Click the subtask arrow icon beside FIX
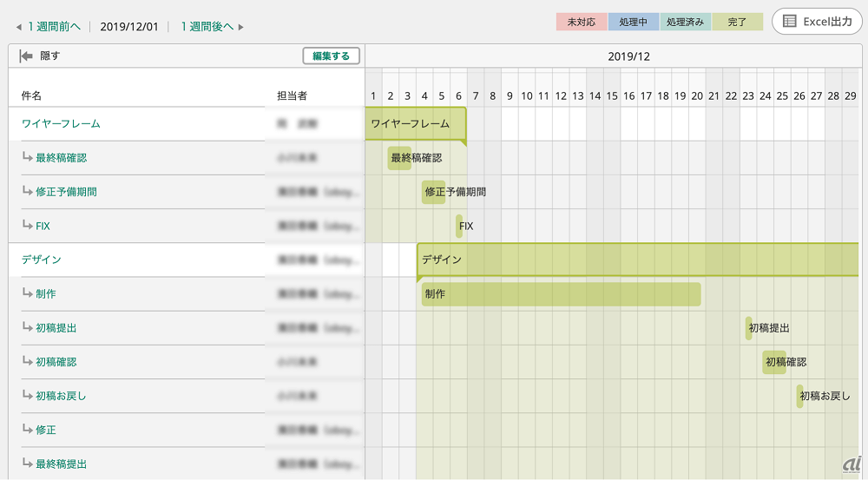This screenshot has width=868, height=480. point(27,225)
